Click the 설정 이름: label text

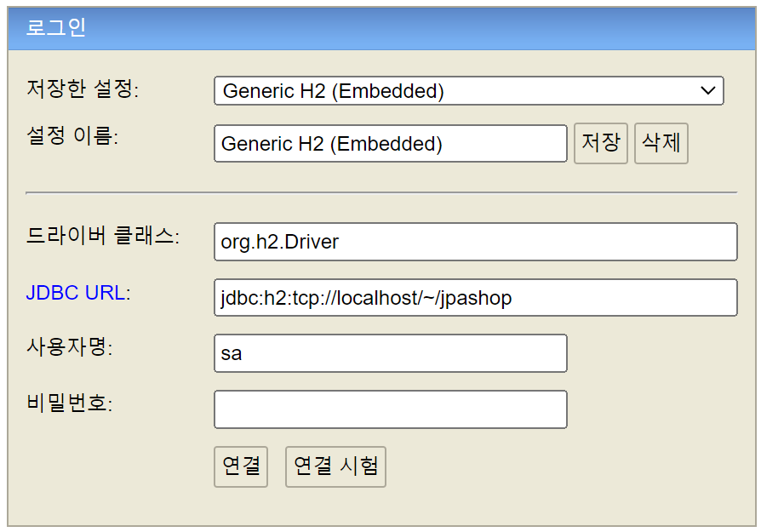click(x=72, y=135)
